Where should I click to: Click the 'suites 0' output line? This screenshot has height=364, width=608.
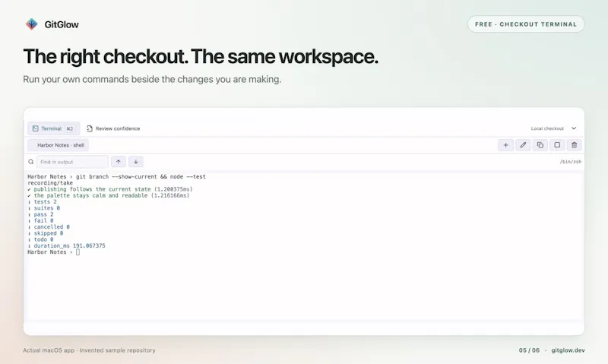pyautogui.click(x=44, y=207)
